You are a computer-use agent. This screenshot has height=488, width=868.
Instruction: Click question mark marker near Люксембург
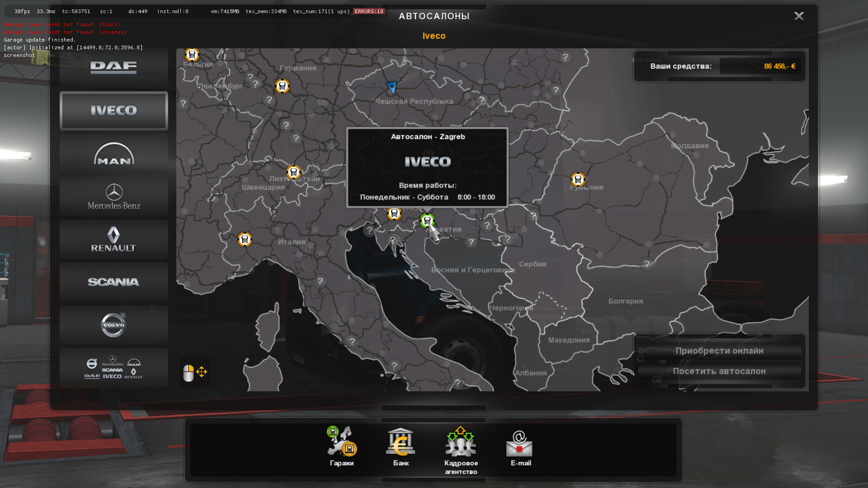coord(256,84)
